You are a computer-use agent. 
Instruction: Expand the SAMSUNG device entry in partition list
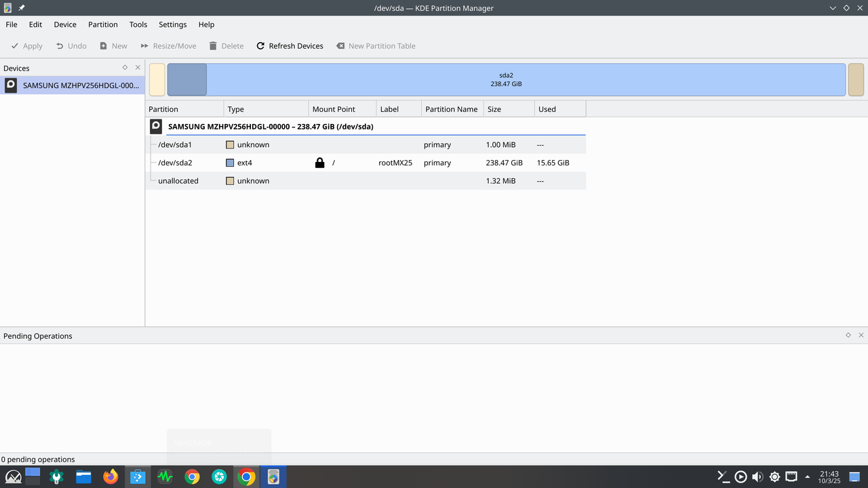coord(155,126)
